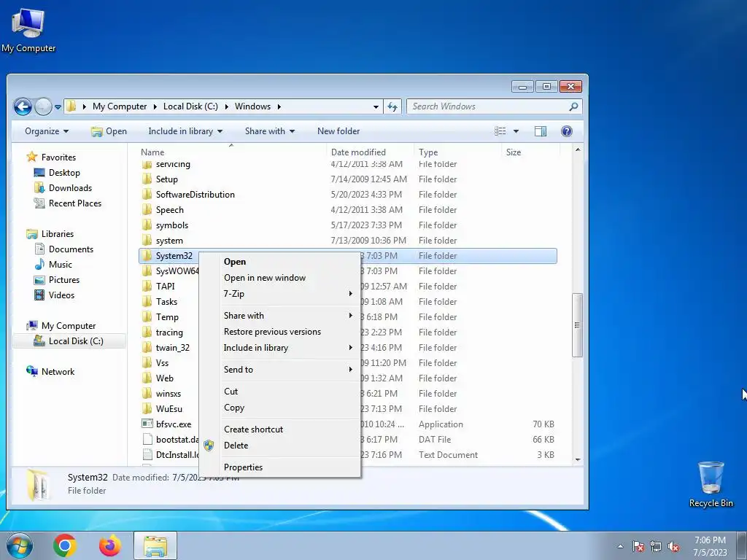Open the My Computer desktop icon

point(28,29)
